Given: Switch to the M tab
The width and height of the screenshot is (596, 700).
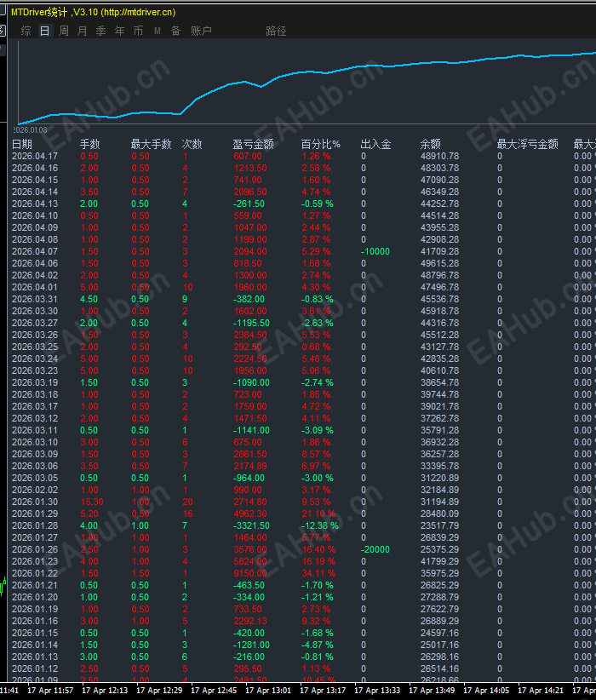Looking at the screenshot, I should pos(158,31).
